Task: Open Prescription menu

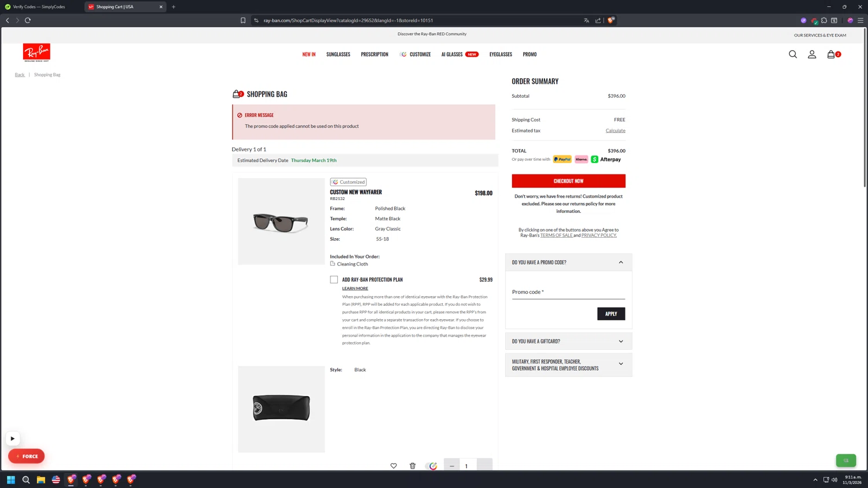Action: (374, 54)
